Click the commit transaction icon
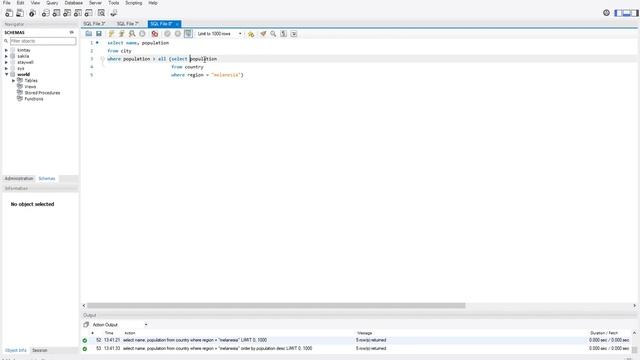 167,34
